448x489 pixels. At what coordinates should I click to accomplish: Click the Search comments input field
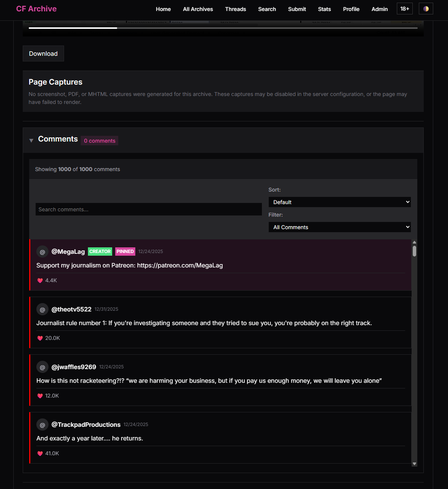(149, 209)
